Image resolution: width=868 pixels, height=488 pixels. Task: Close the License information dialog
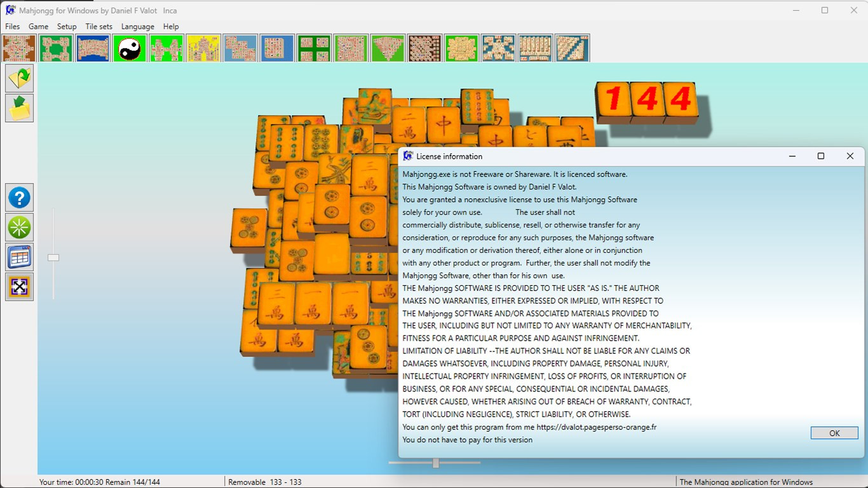[x=850, y=156]
